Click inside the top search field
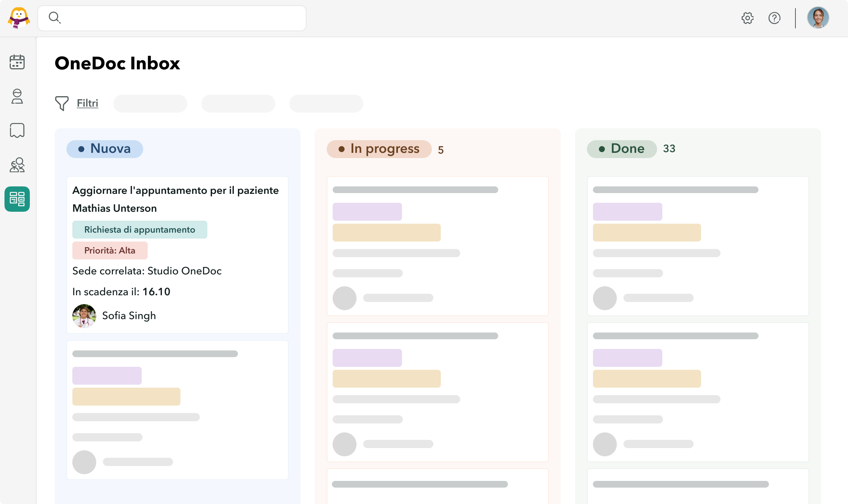 [x=179, y=18]
